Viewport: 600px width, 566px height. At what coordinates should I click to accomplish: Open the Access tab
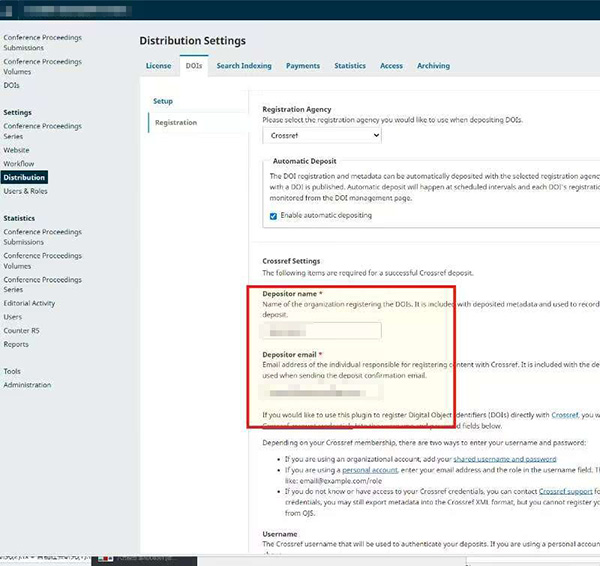(391, 66)
